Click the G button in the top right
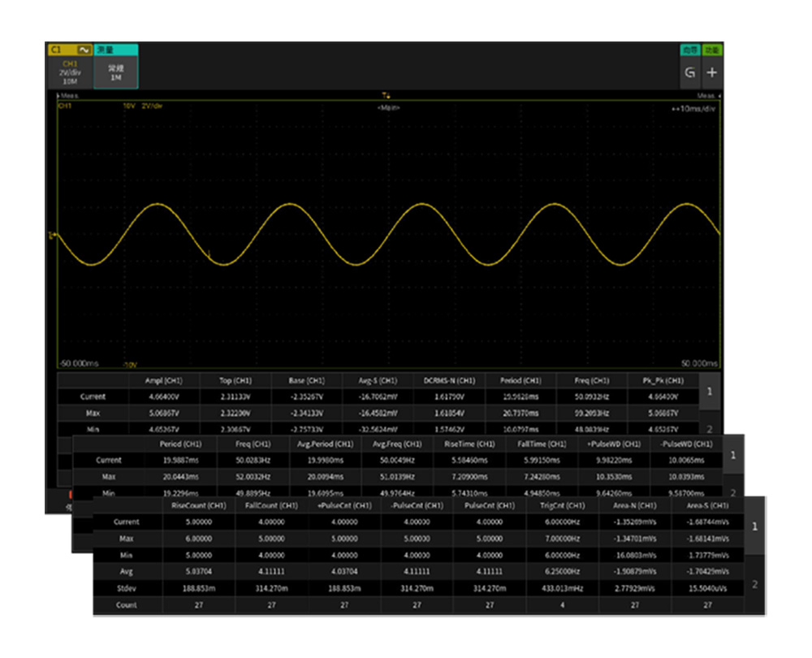This screenshot has width=812, height=658. pos(689,72)
